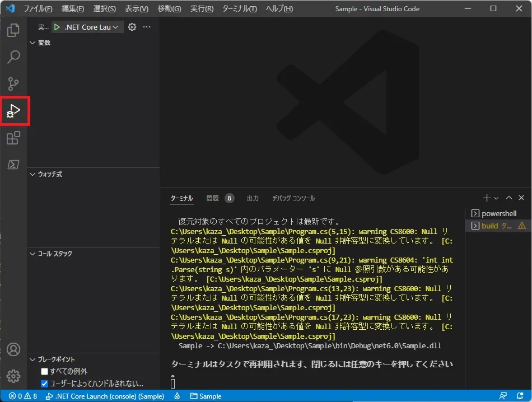Open the Accounts icon

[13, 349]
